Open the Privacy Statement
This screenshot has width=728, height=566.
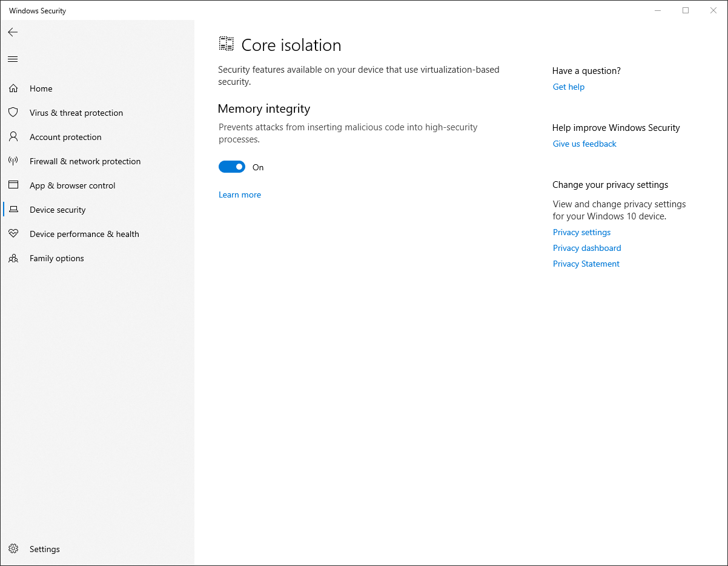pos(586,264)
